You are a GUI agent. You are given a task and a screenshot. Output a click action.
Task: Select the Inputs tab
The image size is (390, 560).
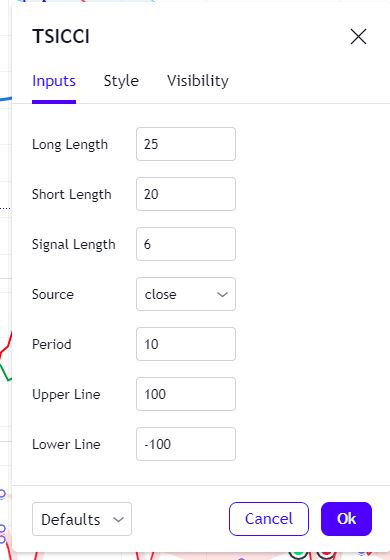[x=54, y=81]
